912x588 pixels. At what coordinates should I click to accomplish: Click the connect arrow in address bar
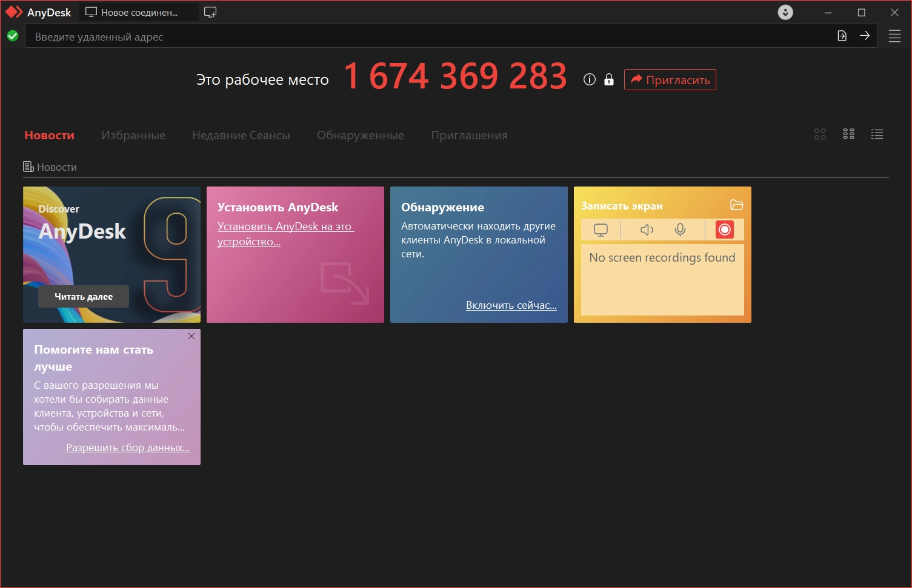coord(865,36)
